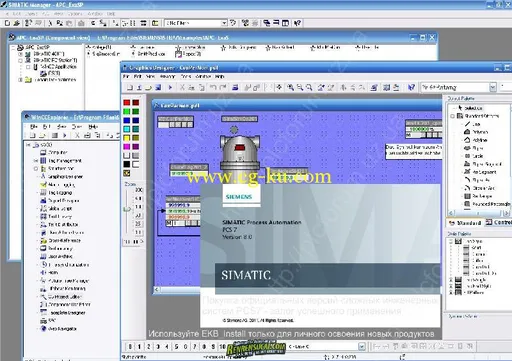Select the Rectangle object in Object Palette
512x361 pixels.
pos(478,196)
